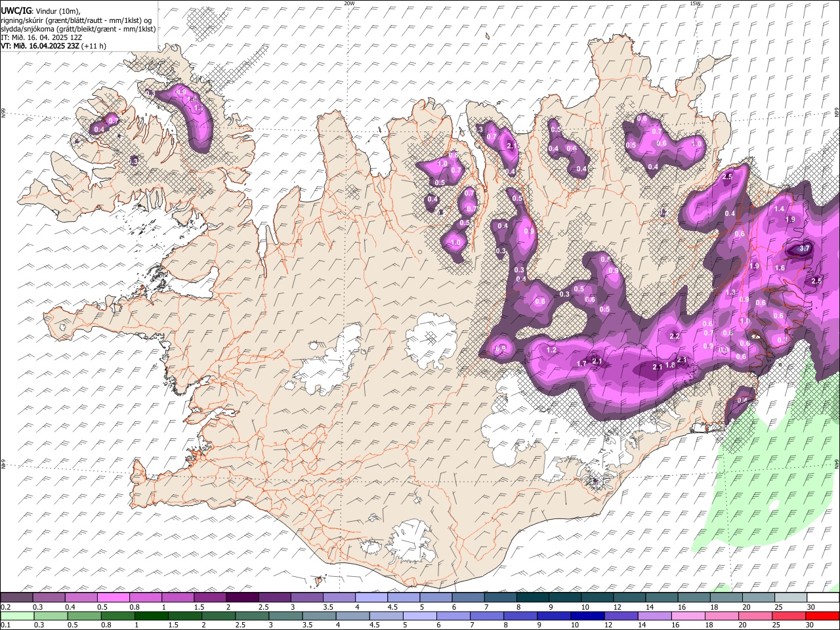Screen dimensions: 840x630
Task: Select the dusky mauve 0.2–0.3 snow scale swatch
Action: click(x=16, y=598)
